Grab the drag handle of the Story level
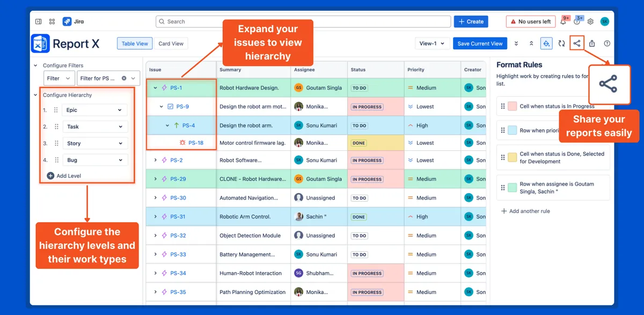This screenshot has width=644, height=315. 56,143
